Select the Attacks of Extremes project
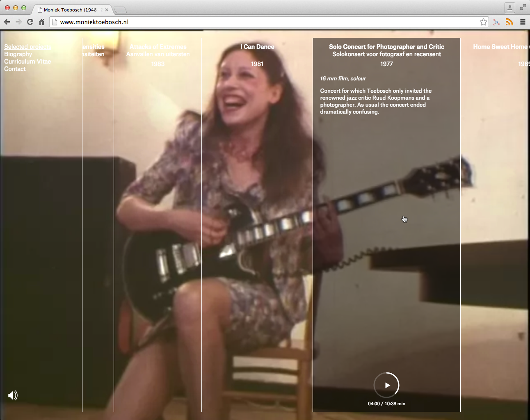Screen dimensions: 530x420 158,47
